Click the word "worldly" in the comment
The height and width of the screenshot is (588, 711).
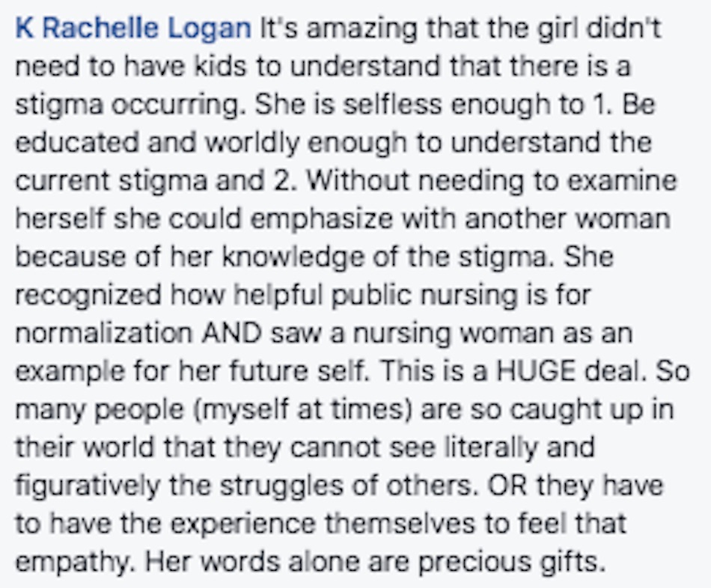(x=252, y=142)
